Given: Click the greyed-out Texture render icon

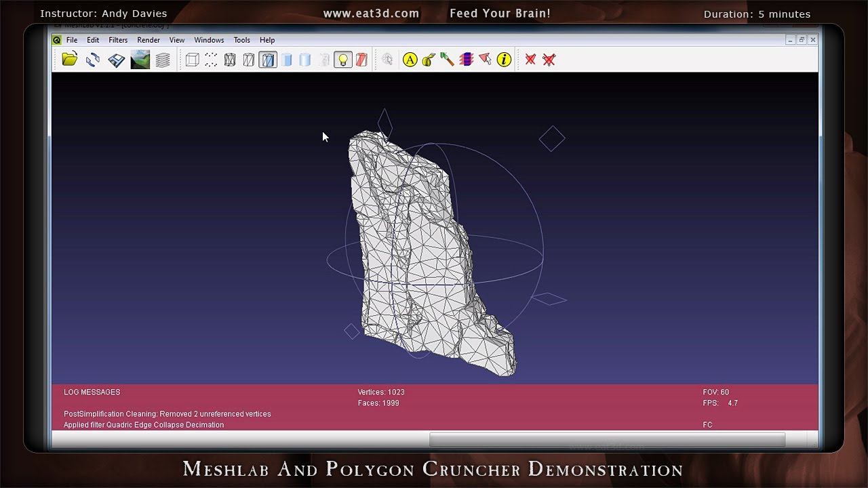Looking at the screenshot, I should click(x=324, y=60).
